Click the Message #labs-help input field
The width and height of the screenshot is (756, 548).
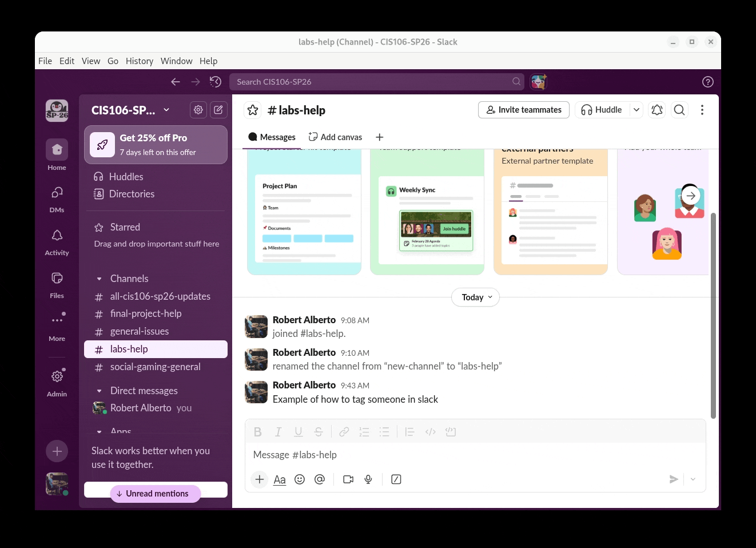pos(457,455)
